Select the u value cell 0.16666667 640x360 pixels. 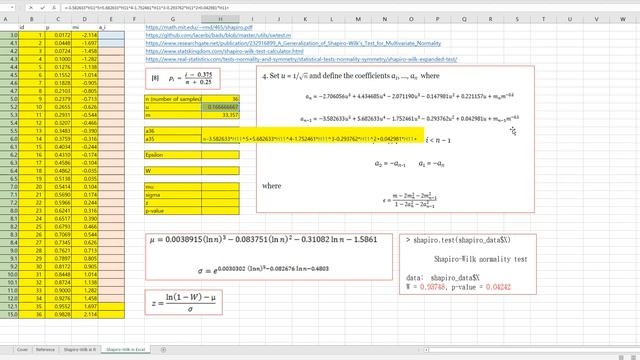220,107
